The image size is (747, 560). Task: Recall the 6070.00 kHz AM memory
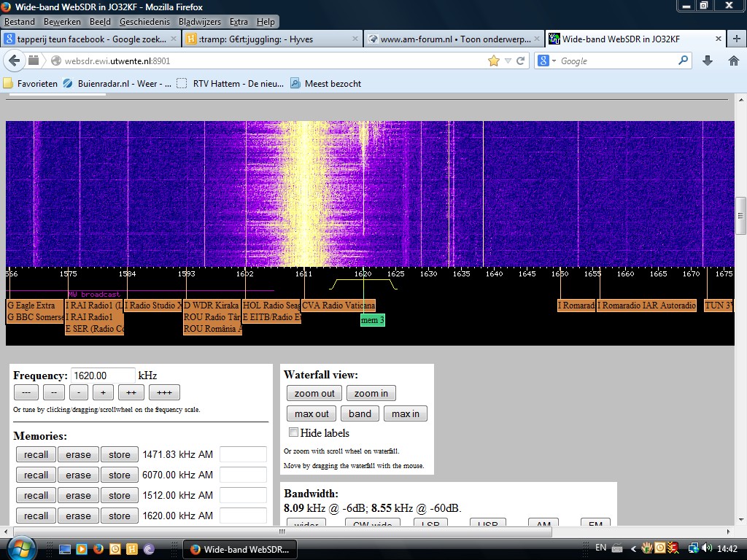[x=36, y=475]
